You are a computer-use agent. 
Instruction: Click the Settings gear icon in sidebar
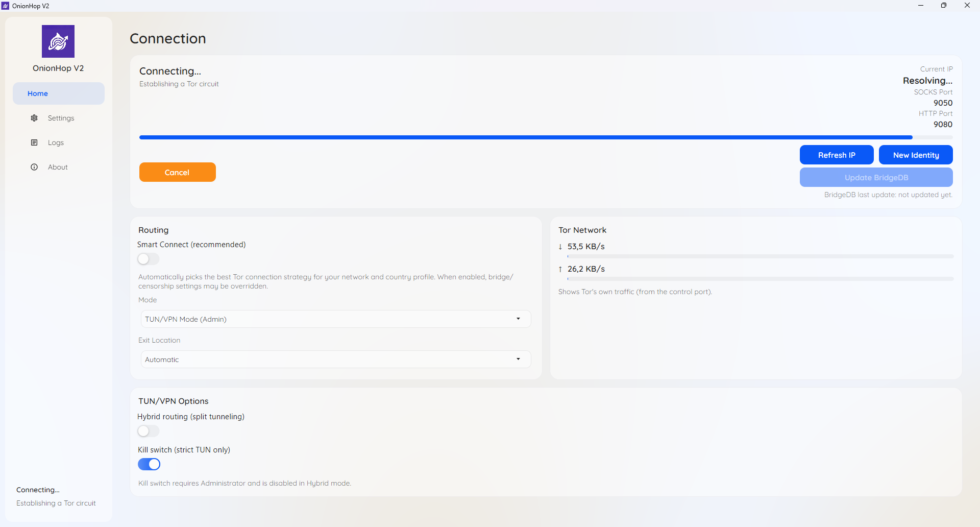click(x=34, y=118)
